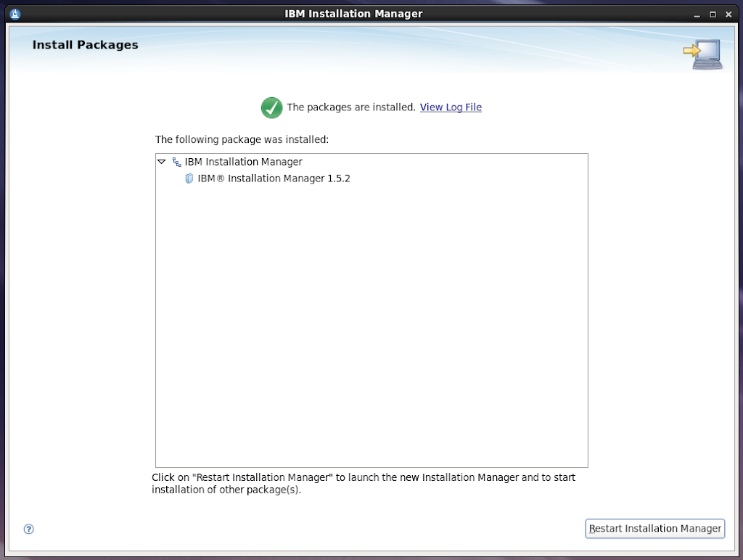
Task: Select the IBM Installation Manager parent item
Action: [x=243, y=162]
